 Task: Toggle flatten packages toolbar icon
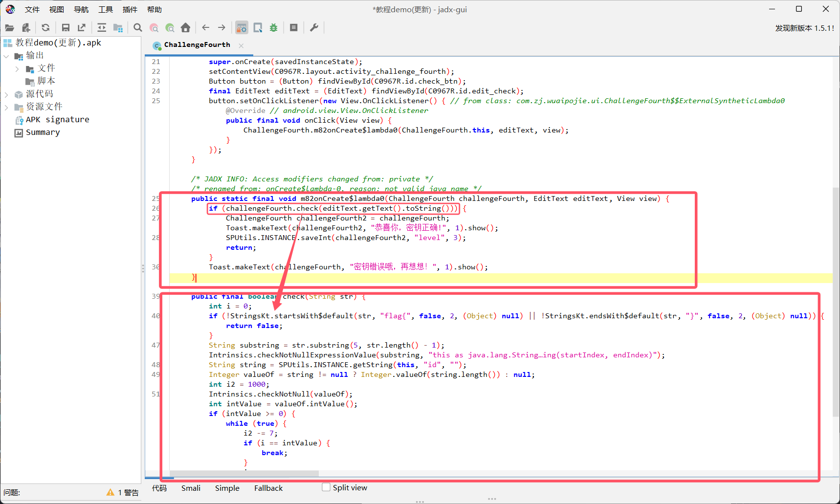tap(118, 28)
